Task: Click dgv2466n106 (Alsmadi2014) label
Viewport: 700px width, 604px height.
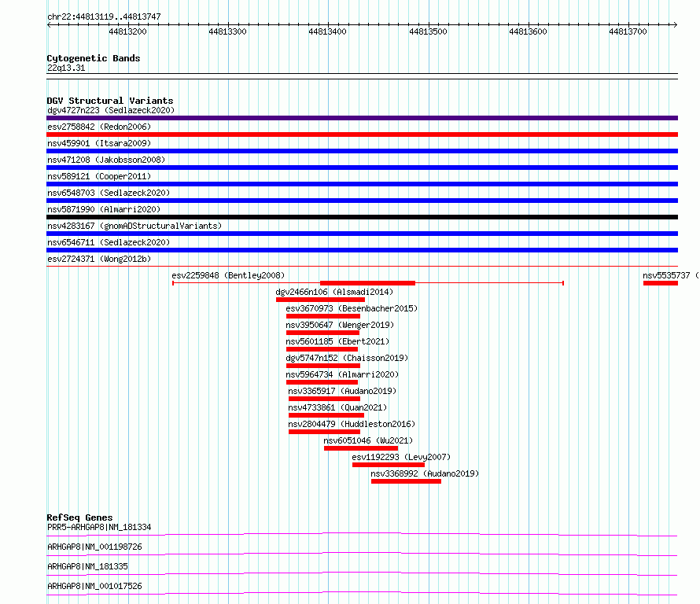Action: click(x=334, y=292)
